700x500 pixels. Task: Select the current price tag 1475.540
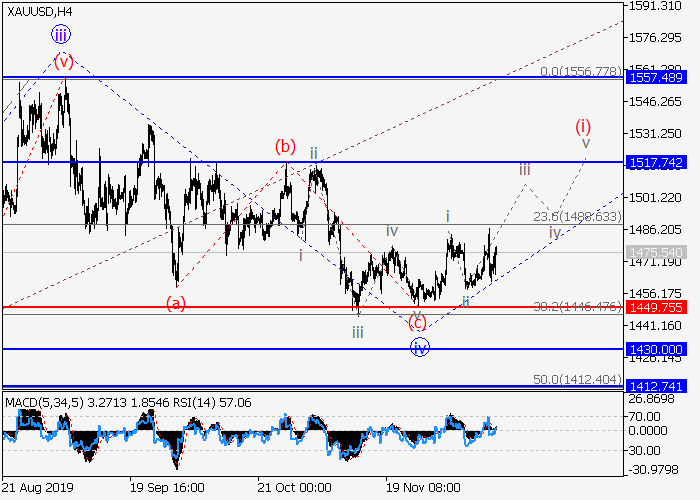[654, 252]
